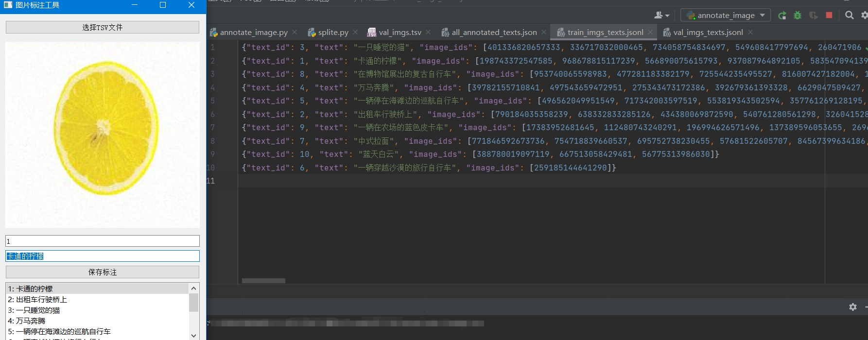Minimize the 图片标注工具 window
The width and height of the screenshot is (868, 340).
pyautogui.click(x=135, y=5)
